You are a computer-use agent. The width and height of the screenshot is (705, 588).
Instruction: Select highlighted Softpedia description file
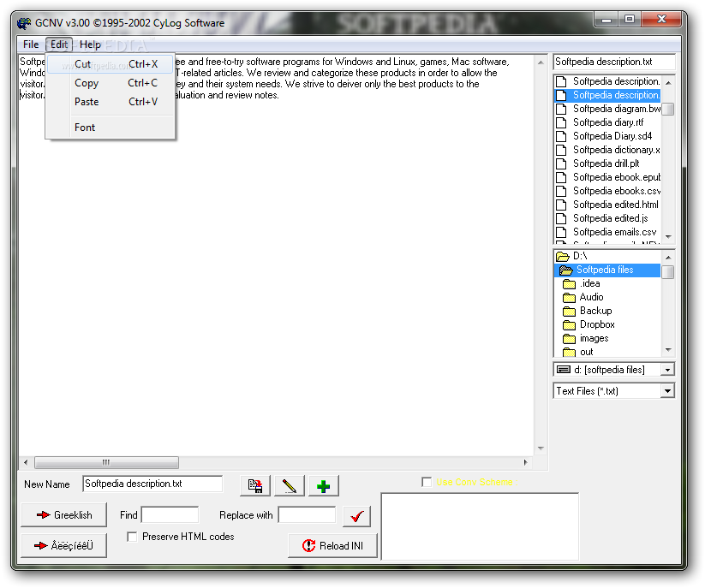(x=608, y=95)
